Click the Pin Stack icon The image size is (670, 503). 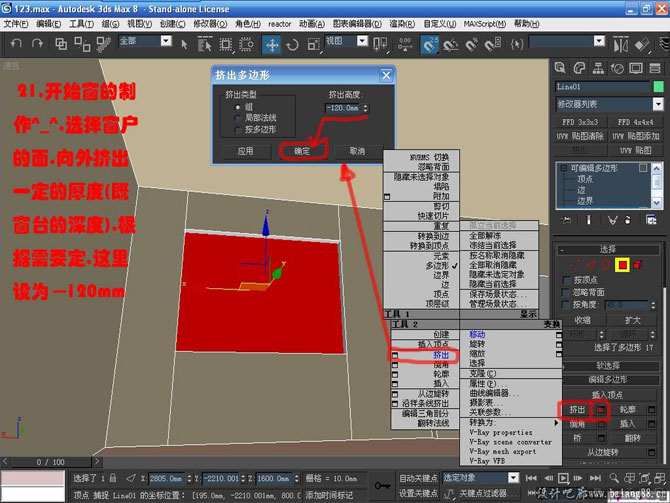pos(567,220)
